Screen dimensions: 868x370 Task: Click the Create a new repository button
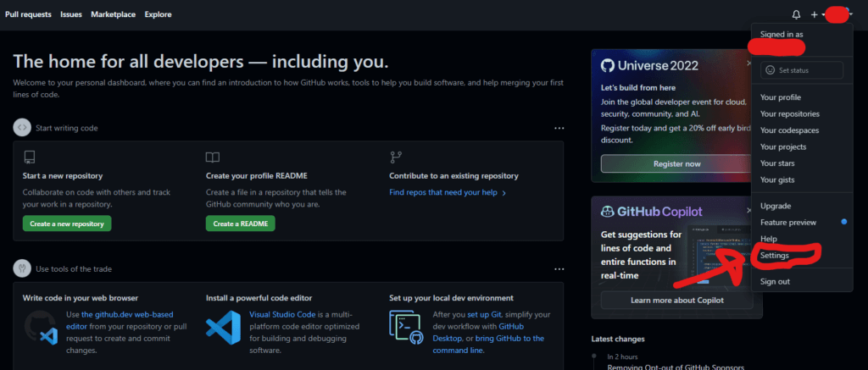point(67,224)
